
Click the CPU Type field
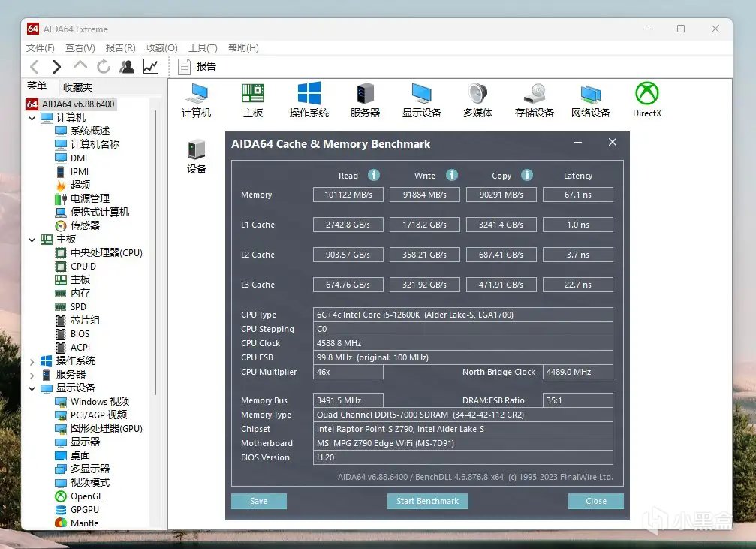(463, 315)
